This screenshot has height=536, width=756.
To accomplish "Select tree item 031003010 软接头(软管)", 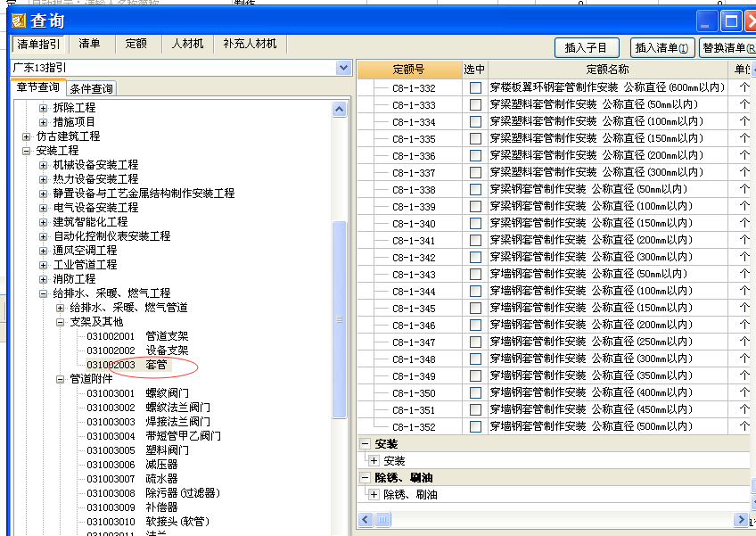I will click(148, 522).
